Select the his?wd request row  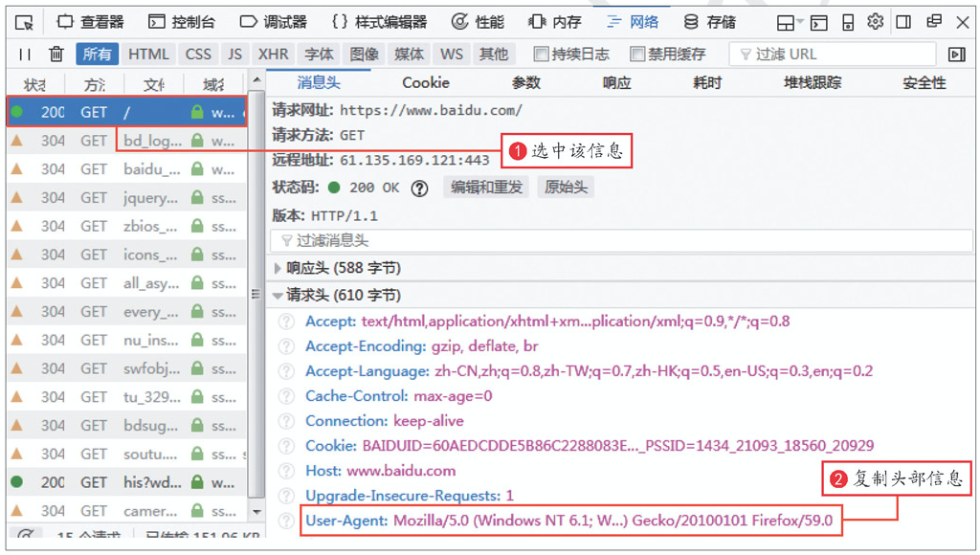(127, 482)
